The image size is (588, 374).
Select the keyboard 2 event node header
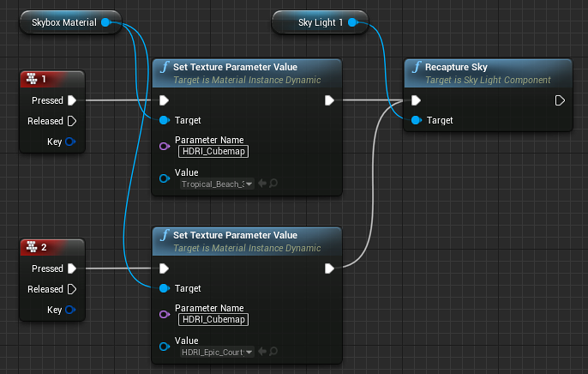tap(51, 247)
